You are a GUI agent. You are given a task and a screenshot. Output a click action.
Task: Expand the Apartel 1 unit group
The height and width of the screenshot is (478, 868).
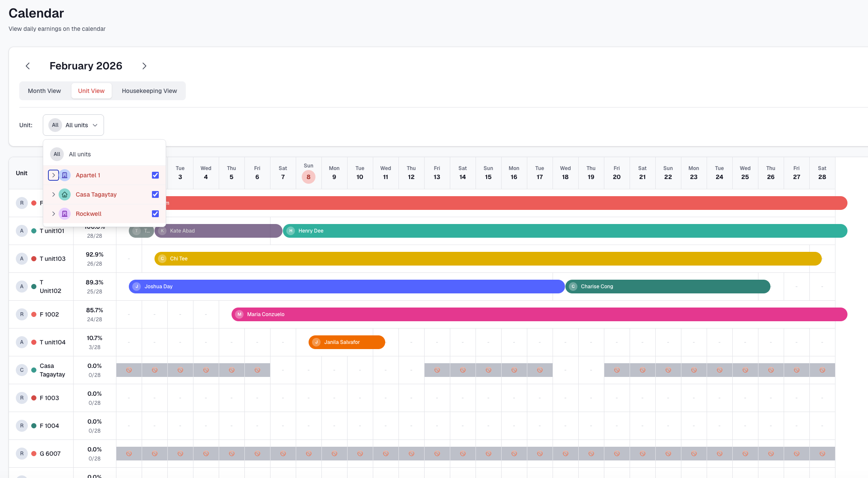point(53,175)
